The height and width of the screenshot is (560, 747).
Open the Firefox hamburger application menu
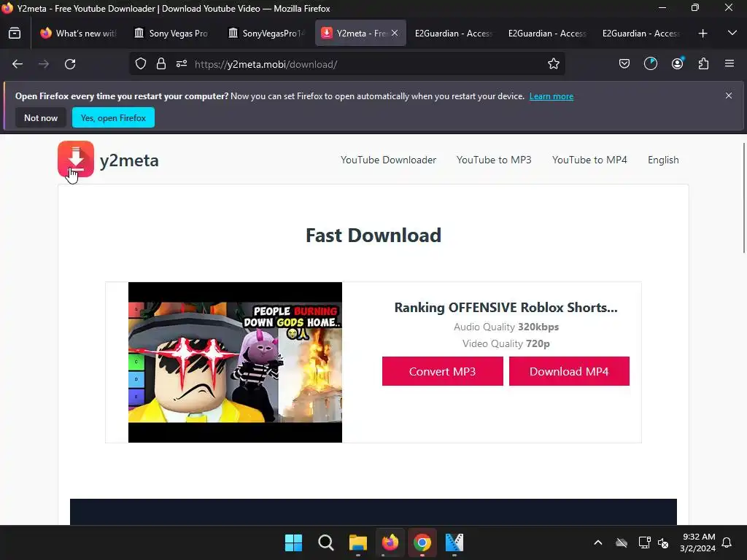point(729,64)
